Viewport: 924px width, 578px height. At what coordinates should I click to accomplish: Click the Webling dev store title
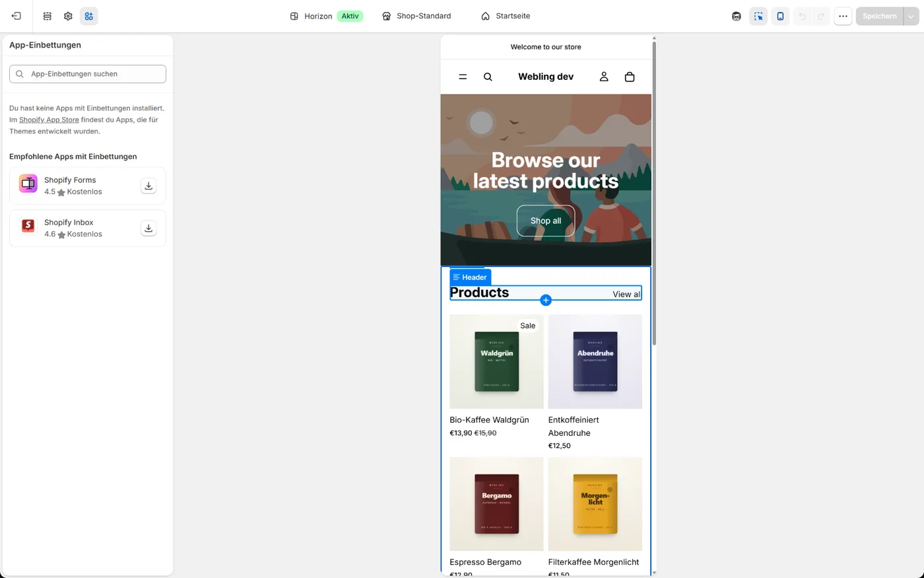tap(546, 77)
